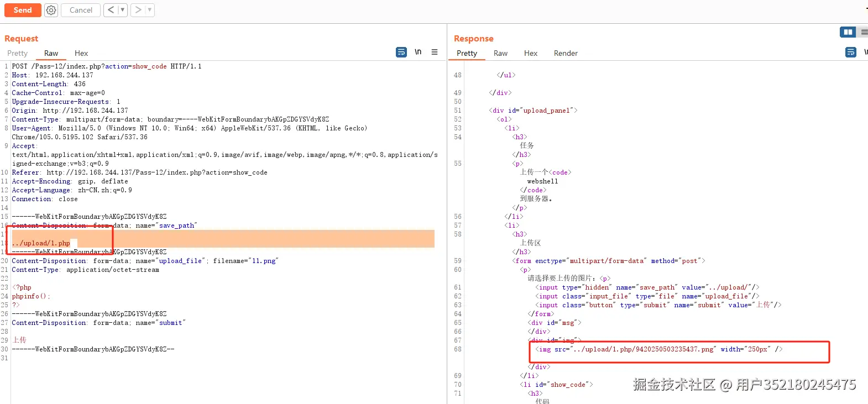Click the 到服务器。 text in response

pyautogui.click(x=536, y=198)
